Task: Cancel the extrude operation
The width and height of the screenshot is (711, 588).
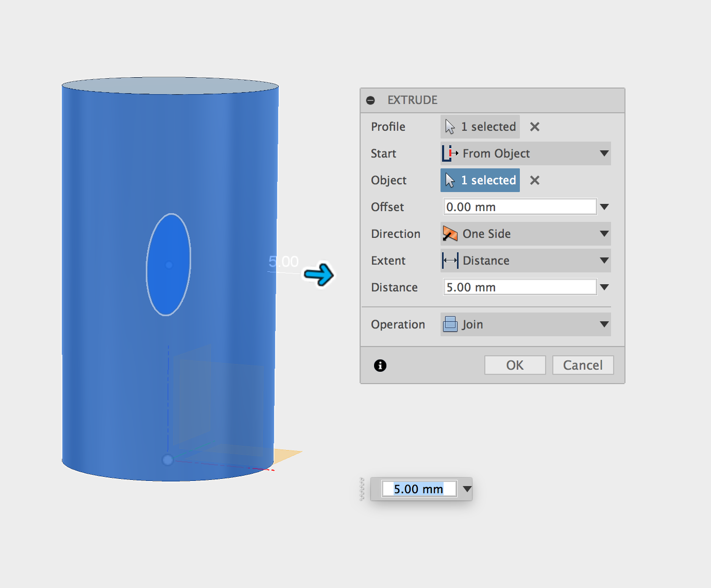Action: coord(583,365)
